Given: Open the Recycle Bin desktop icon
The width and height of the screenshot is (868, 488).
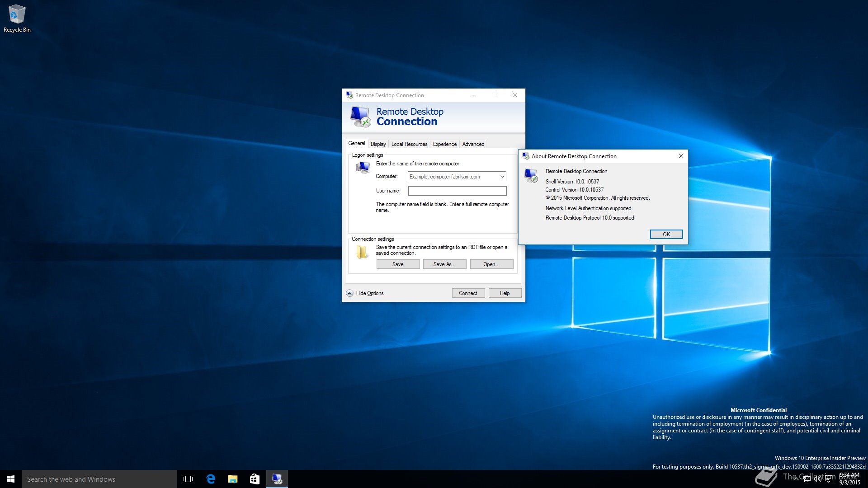Looking at the screenshot, I should (x=17, y=18).
